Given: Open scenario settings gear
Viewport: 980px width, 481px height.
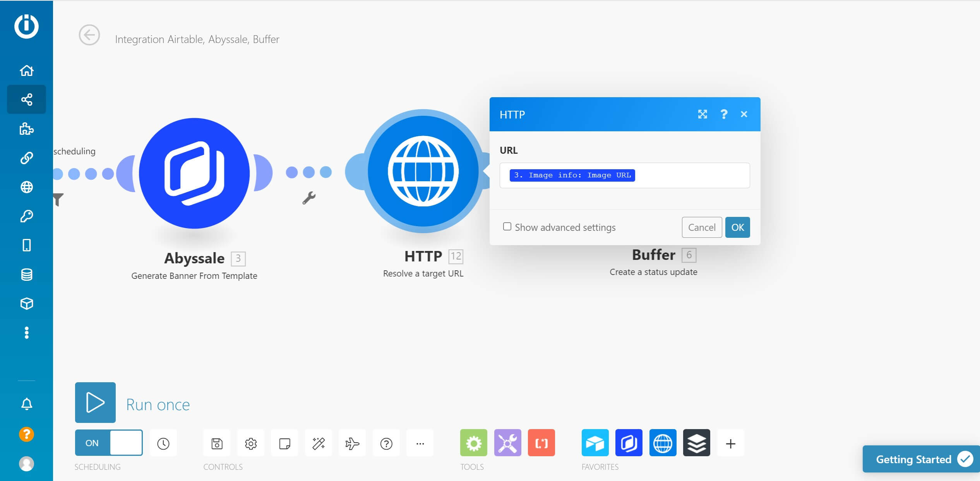Looking at the screenshot, I should 251,443.
